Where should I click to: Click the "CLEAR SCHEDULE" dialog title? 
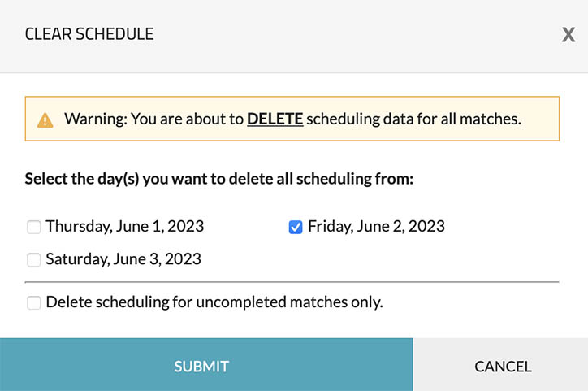tap(89, 34)
